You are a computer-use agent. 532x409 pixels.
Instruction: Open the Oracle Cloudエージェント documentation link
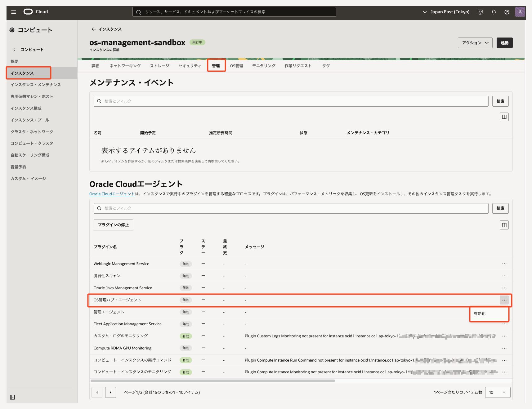click(112, 194)
